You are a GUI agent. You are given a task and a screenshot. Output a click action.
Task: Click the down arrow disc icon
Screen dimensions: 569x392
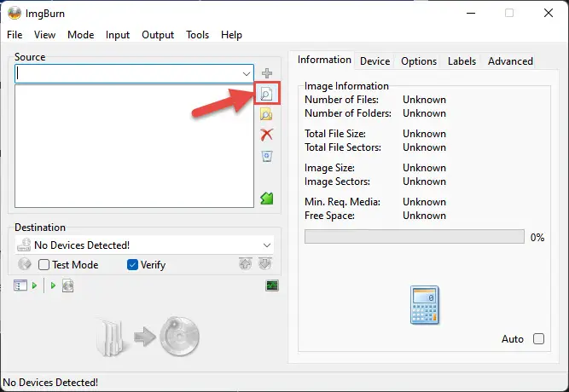[265, 263]
